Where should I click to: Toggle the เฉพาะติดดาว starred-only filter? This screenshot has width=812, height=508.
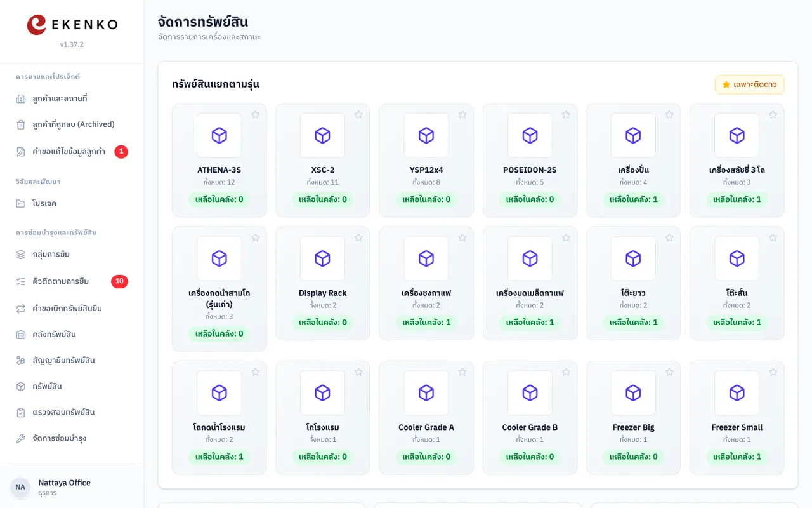pyautogui.click(x=750, y=84)
